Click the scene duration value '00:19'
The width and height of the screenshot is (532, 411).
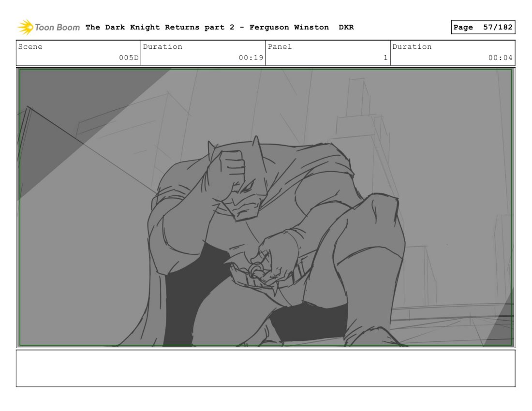251,58
